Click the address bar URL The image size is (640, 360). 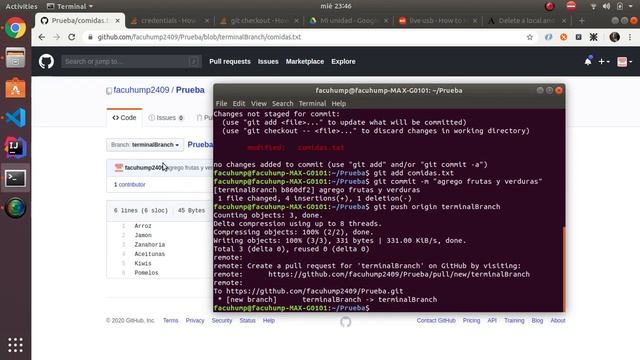pyautogui.click(x=199, y=37)
